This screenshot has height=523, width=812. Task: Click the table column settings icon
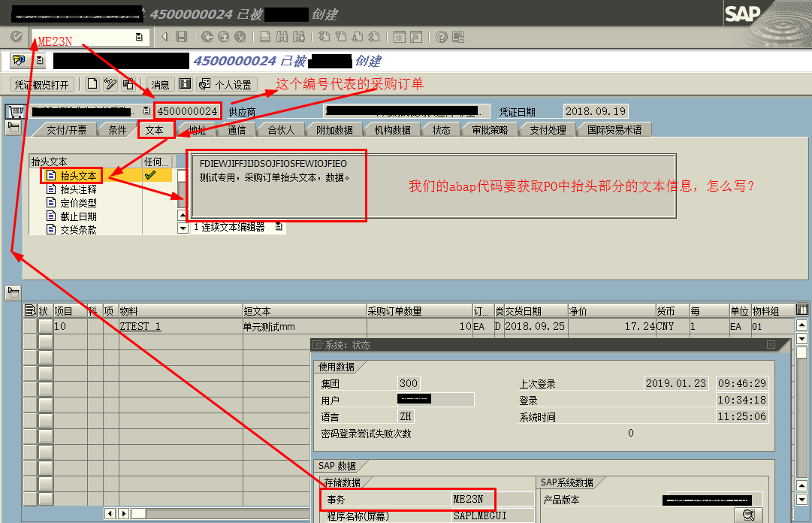coord(801,309)
